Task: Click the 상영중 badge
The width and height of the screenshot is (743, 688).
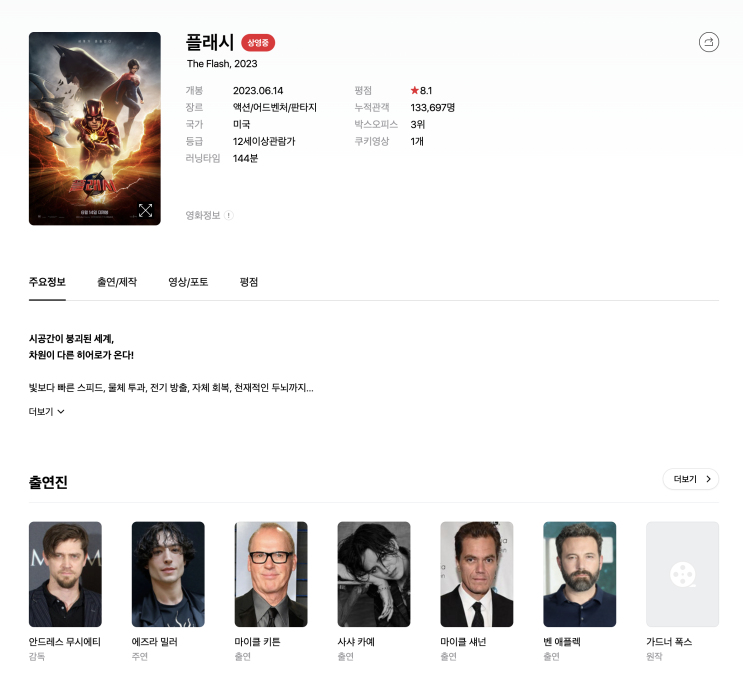Action: pyautogui.click(x=258, y=43)
